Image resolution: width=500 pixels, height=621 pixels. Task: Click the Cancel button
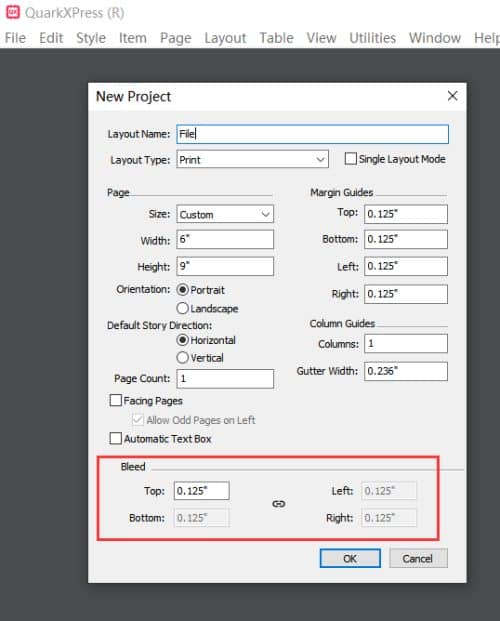[418, 558]
